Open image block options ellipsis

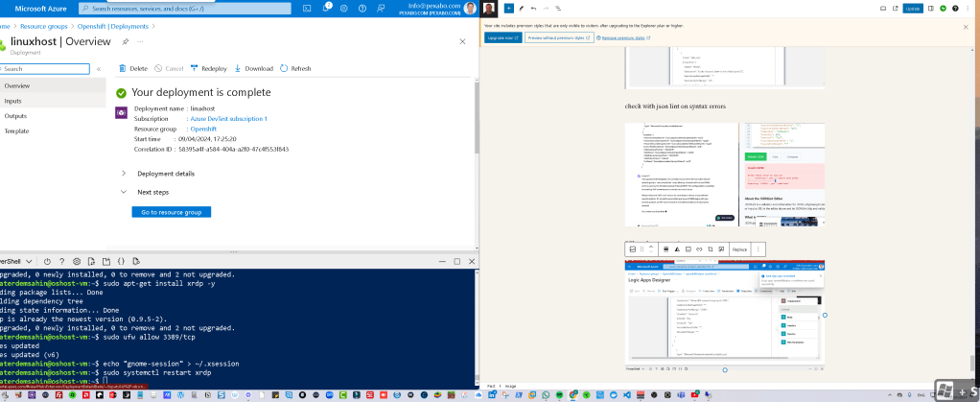pos(758,248)
